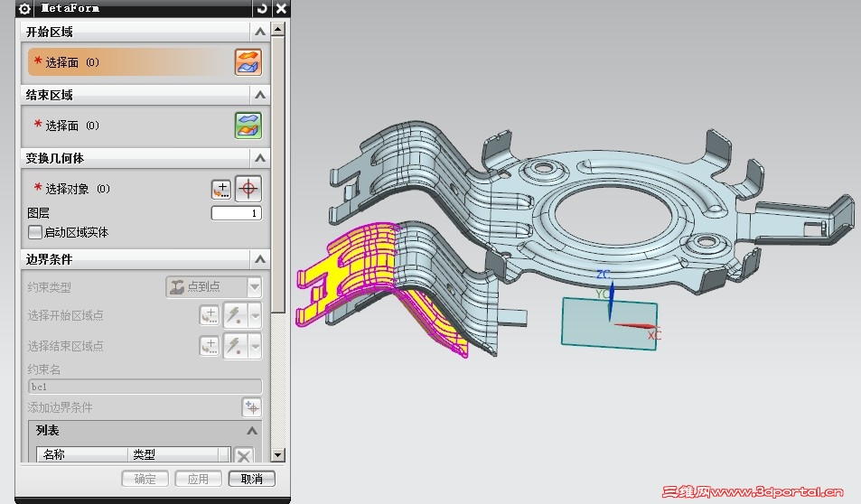This screenshot has height=504, width=861.
Task: Click the start region face selection icon
Action: (248, 62)
